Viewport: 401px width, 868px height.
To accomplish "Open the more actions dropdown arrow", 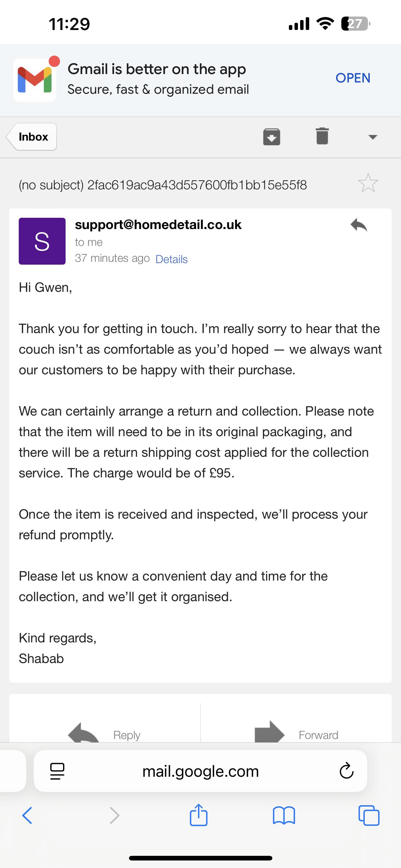I will tap(372, 137).
